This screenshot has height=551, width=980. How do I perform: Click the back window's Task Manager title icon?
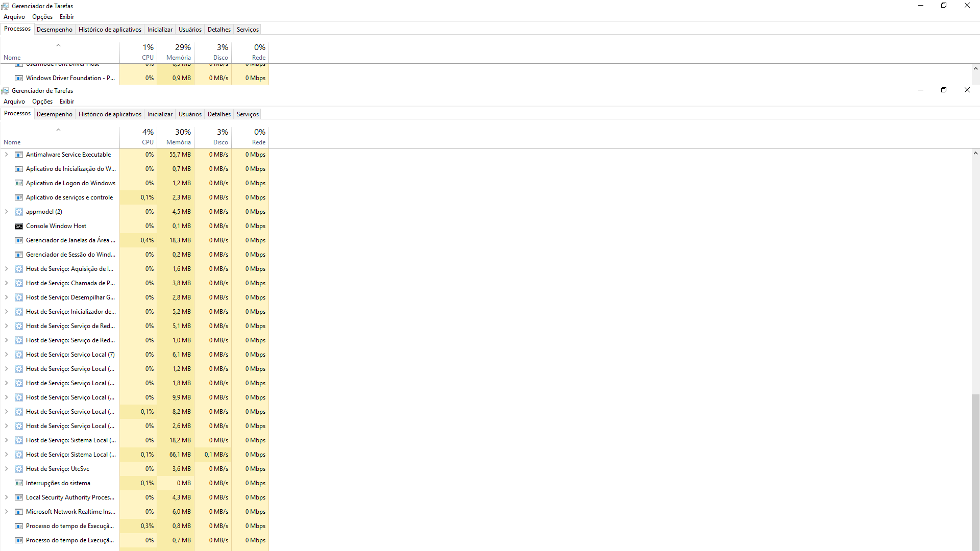[5, 6]
